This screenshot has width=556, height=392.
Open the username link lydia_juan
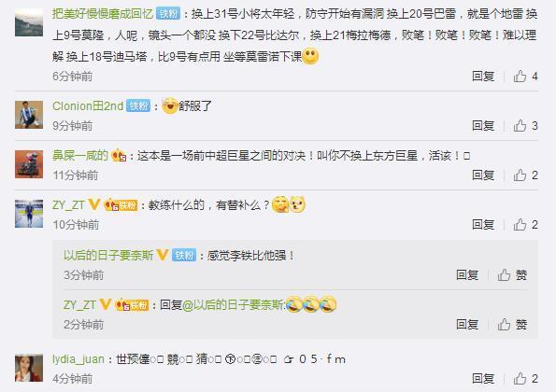point(78,359)
